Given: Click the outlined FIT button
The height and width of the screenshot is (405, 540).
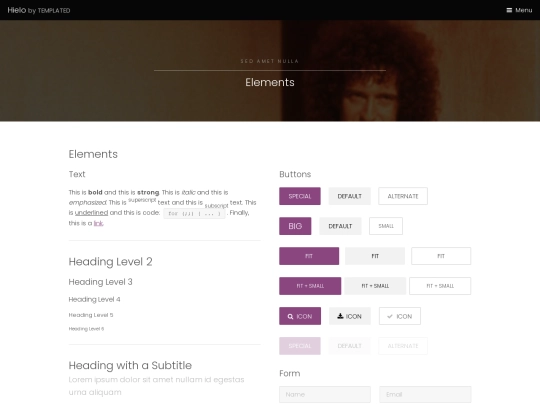Looking at the screenshot, I should [441, 256].
